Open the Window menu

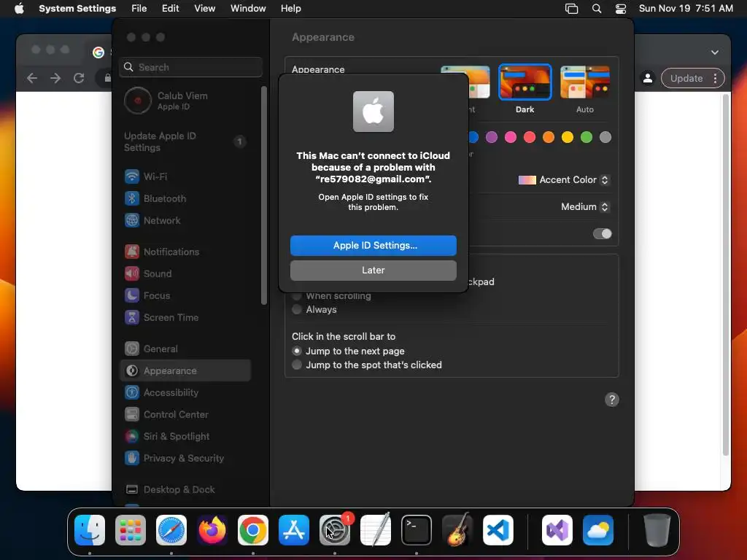pyautogui.click(x=248, y=8)
